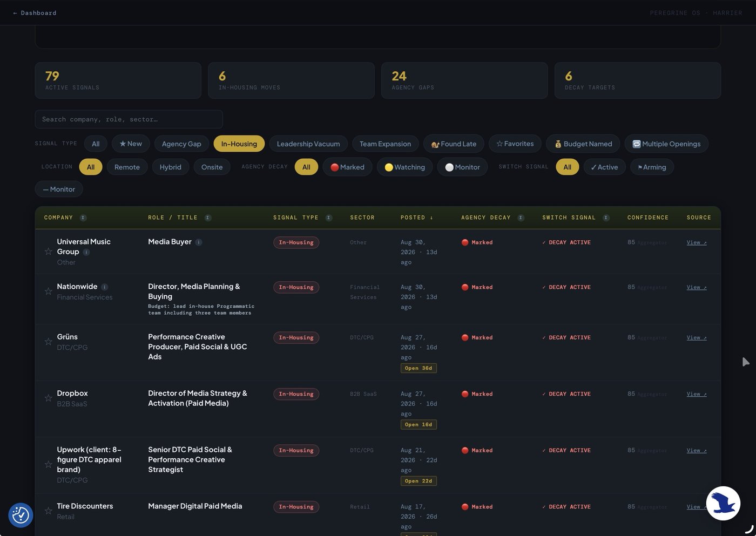Filter agency decay by Monitor with white dot
This screenshot has height=536, width=756.
coord(462,167)
